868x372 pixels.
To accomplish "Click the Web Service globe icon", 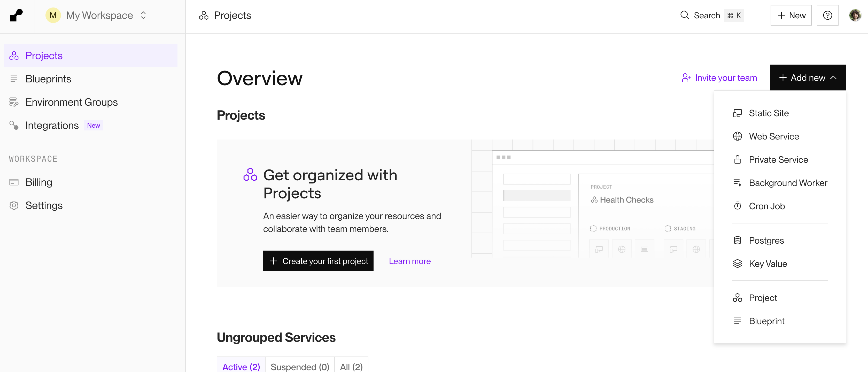I will [x=737, y=136].
